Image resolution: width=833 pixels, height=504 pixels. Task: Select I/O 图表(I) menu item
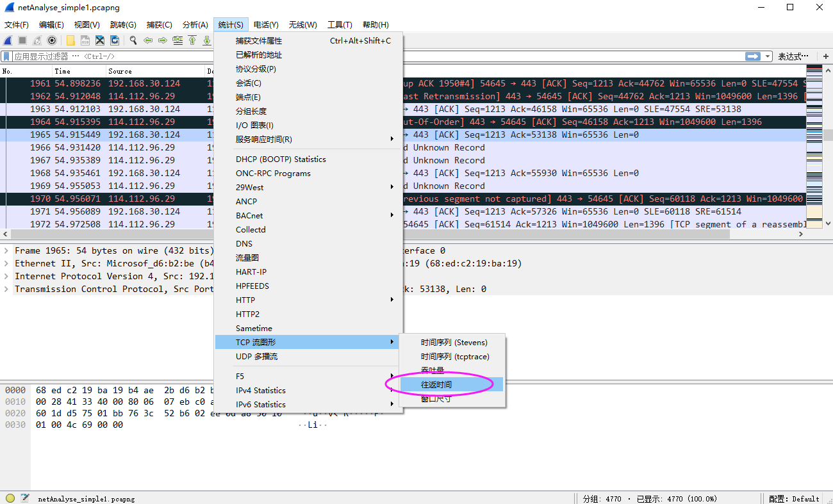309,125
